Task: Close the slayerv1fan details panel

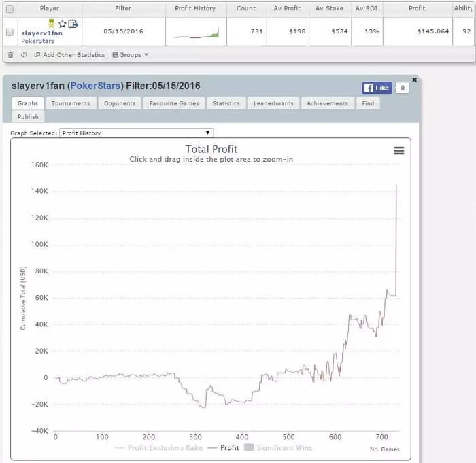Action: 414,80
